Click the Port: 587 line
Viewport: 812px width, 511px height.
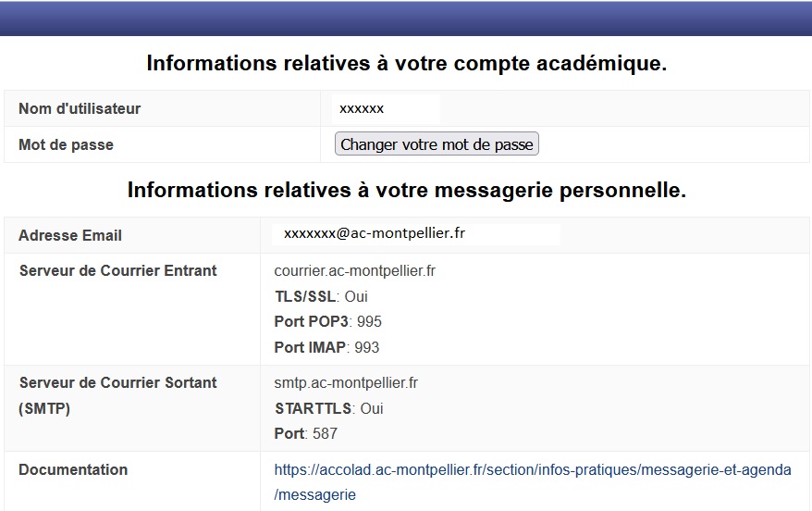coord(306,433)
